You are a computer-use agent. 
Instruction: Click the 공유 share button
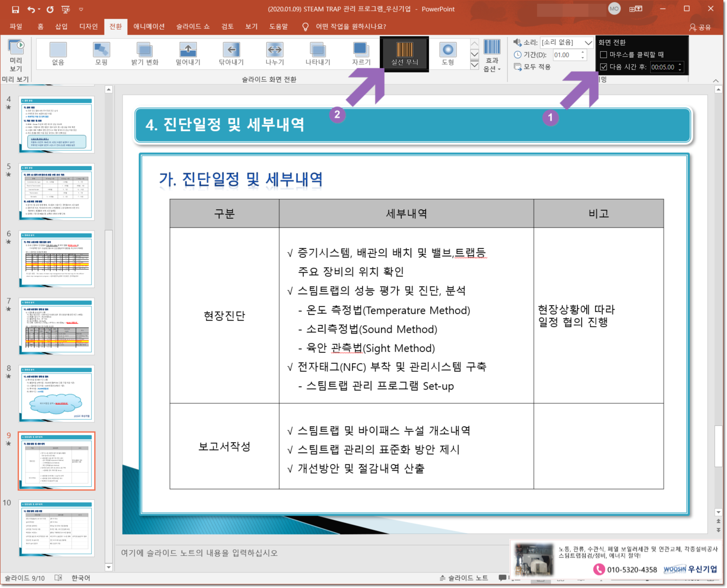pyautogui.click(x=700, y=27)
